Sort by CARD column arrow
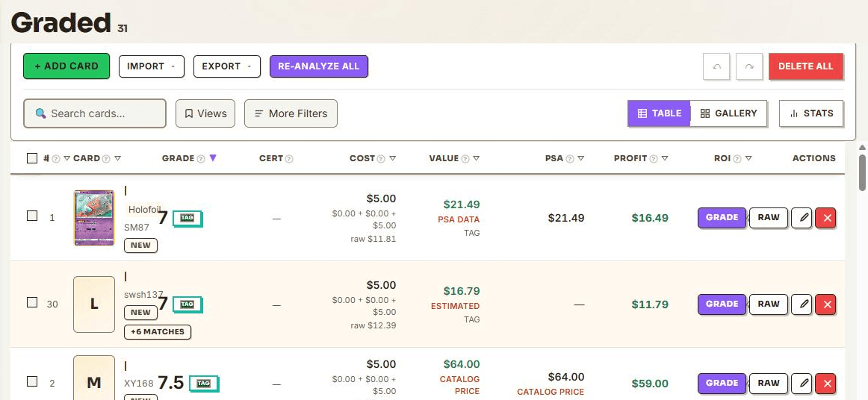 coord(117,159)
